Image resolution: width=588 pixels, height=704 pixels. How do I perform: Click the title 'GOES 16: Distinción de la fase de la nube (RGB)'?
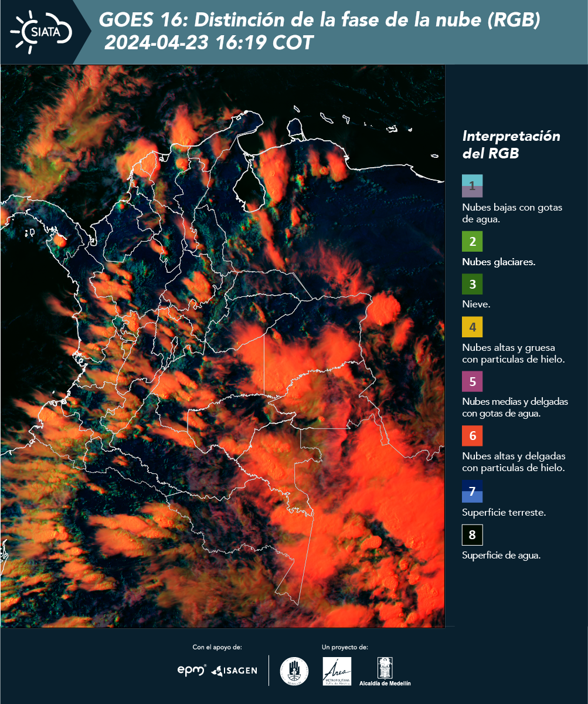coord(320,21)
